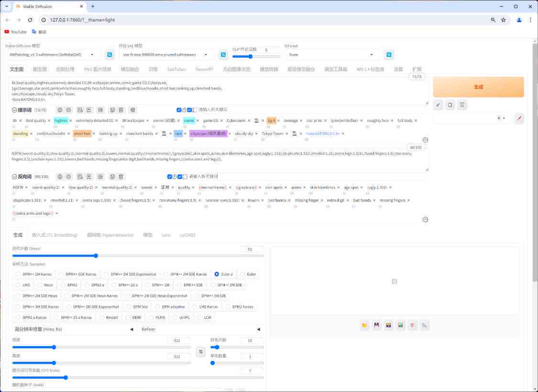This screenshot has height=392, width=538.
Task: Open the TensorRT tab
Action: click(205, 69)
